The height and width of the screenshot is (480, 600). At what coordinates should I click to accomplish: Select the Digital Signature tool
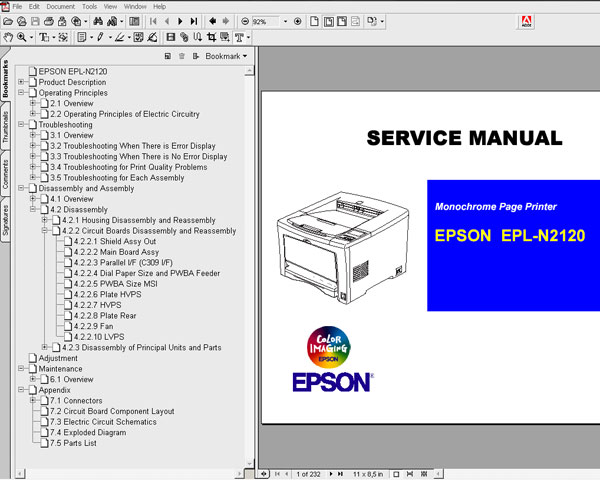click(152, 37)
